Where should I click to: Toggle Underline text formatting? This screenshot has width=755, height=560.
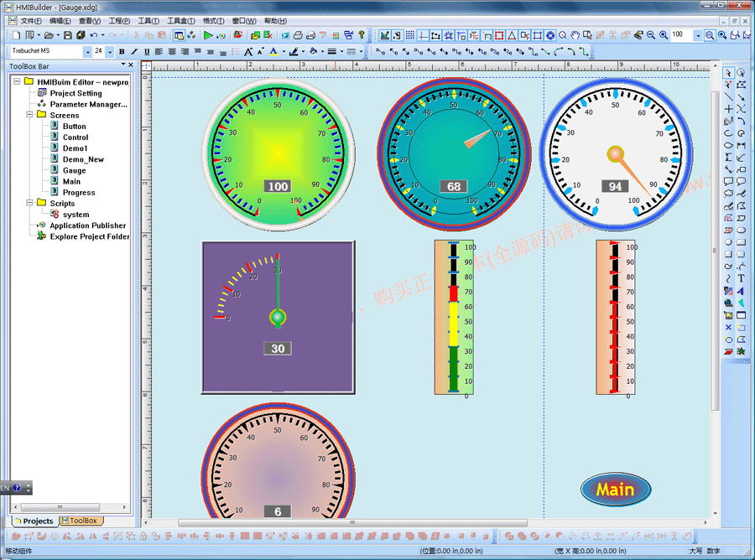tap(147, 51)
